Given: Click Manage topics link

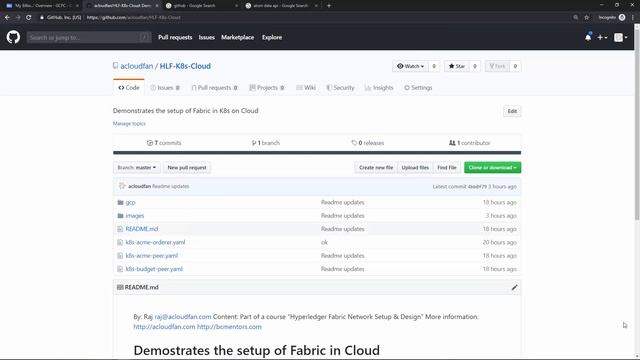Looking at the screenshot, I should click(129, 123).
